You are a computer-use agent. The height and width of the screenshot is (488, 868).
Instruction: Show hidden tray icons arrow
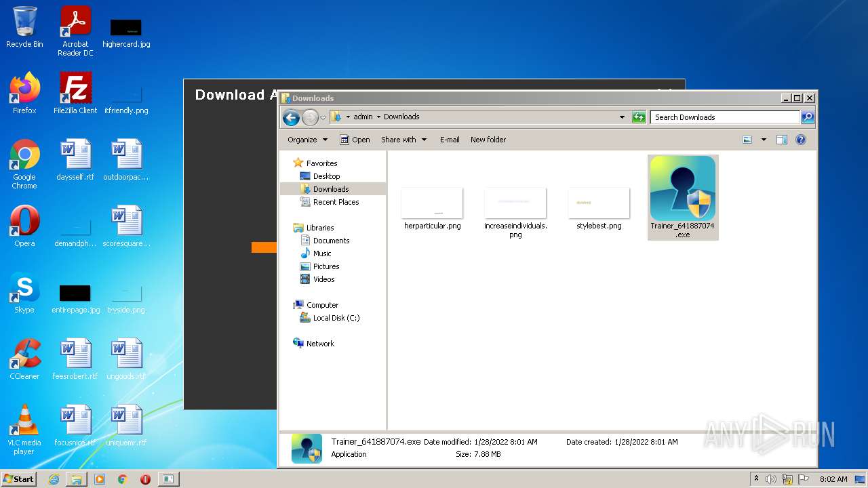756,479
